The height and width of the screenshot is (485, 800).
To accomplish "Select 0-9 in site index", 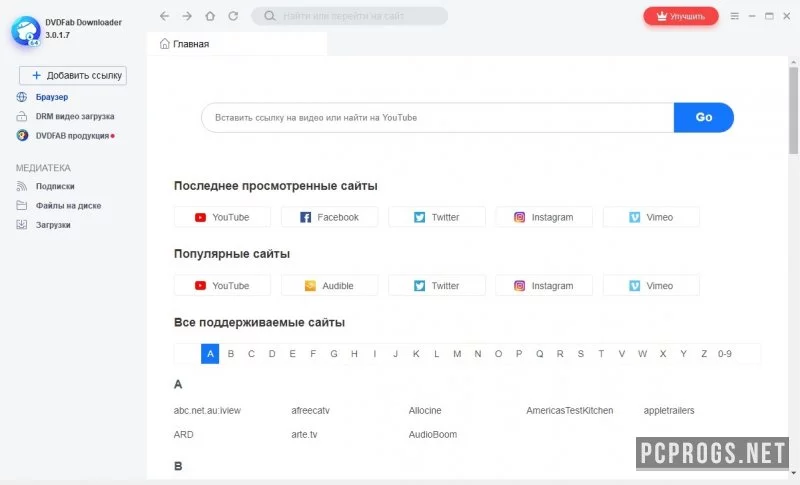I will (725, 354).
